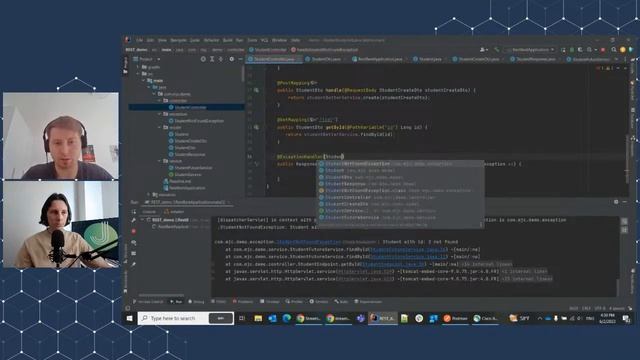Open the Dependencies tool window button

pos(368,302)
